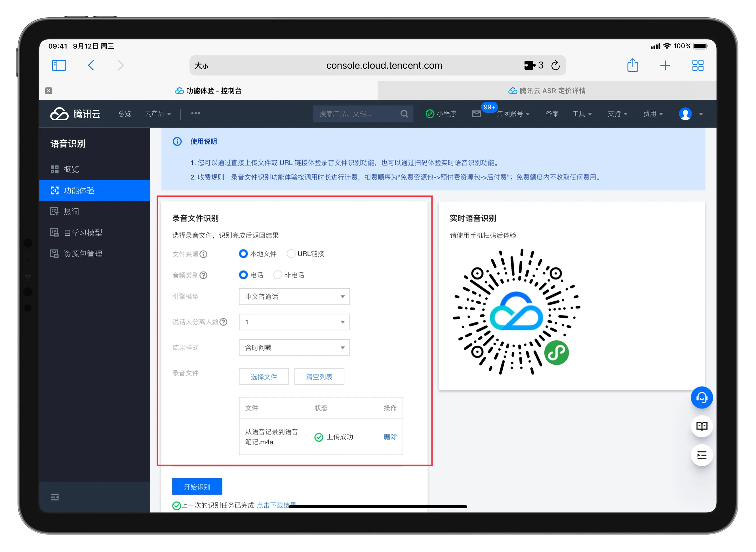Click the 点击下载结果 link

[276, 505]
